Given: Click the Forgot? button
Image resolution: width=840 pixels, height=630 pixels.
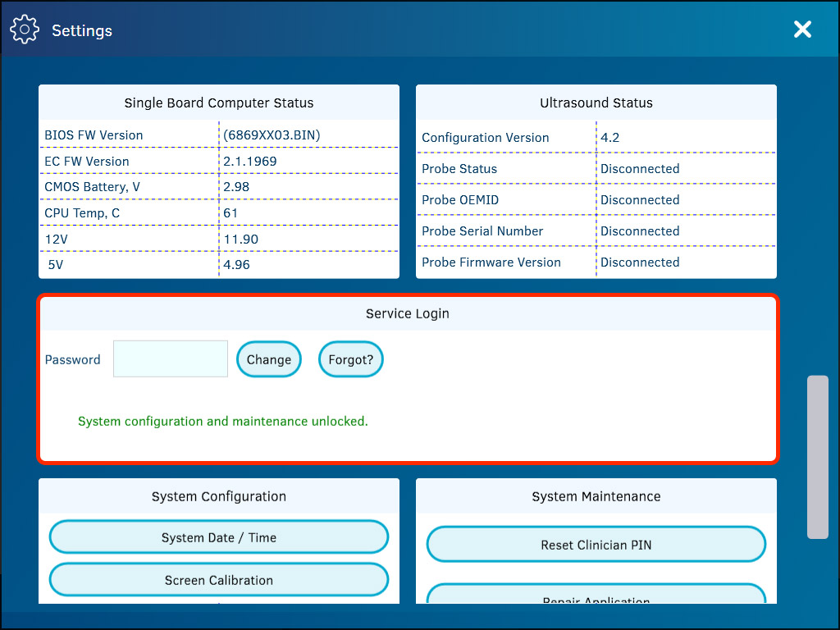Looking at the screenshot, I should click(x=350, y=358).
